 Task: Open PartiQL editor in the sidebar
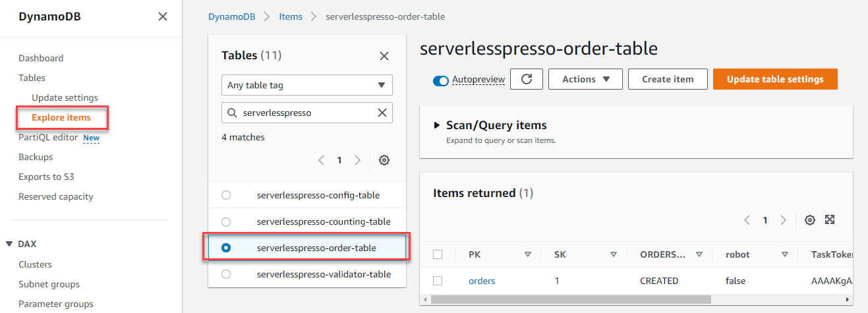49,137
